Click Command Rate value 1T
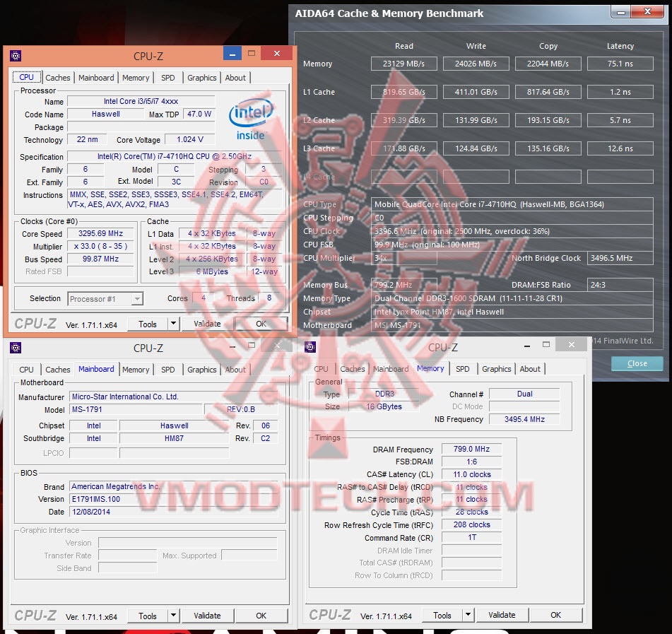 (471, 538)
